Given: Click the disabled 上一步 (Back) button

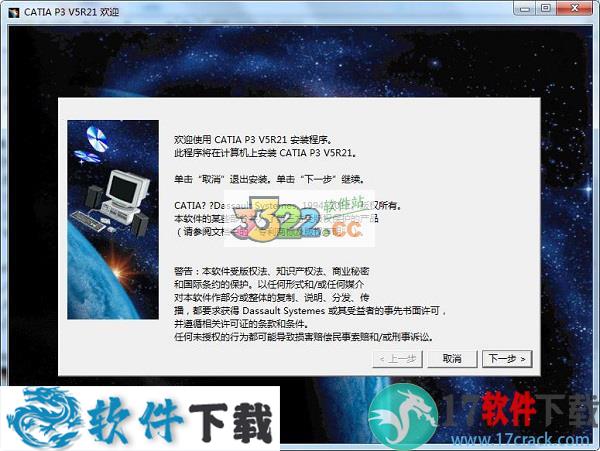Looking at the screenshot, I should pyautogui.click(x=397, y=359).
